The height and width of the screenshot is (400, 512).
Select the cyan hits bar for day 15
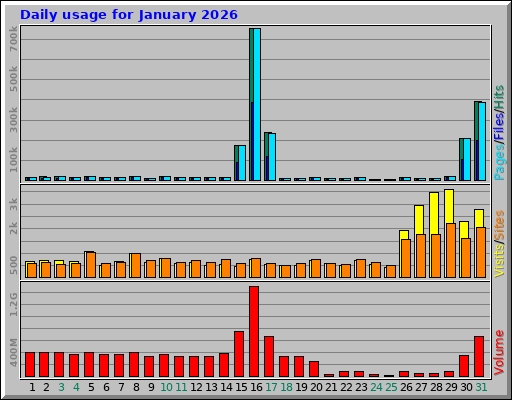coord(242,163)
